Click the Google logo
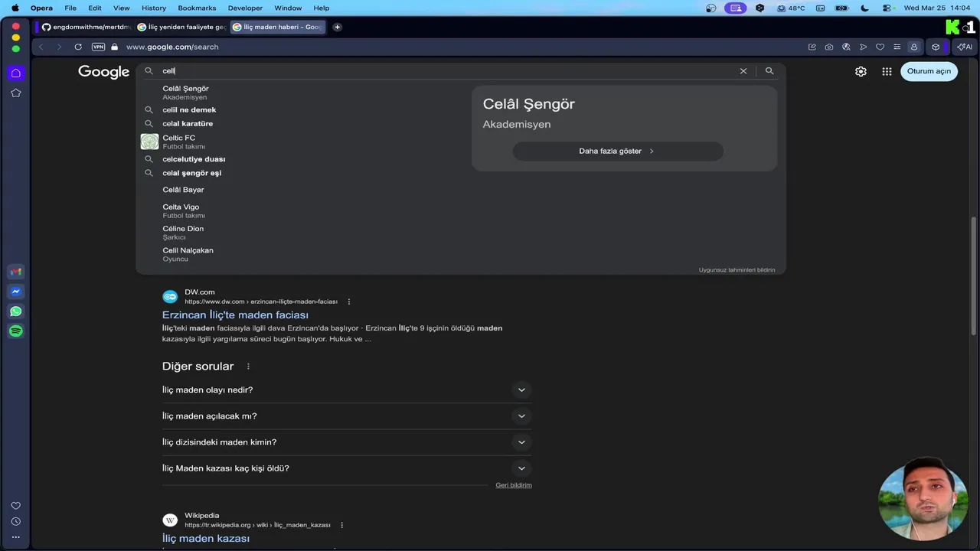The height and width of the screenshot is (551, 980). 103,72
